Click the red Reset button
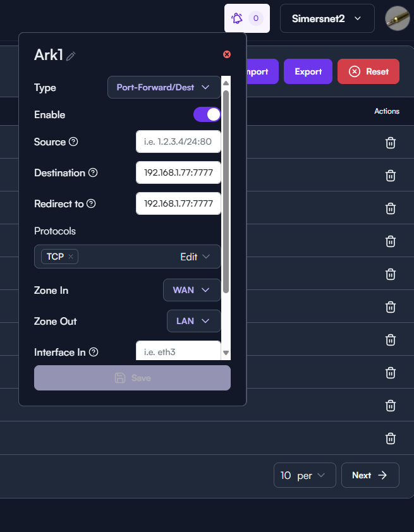 (x=368, y=71)
